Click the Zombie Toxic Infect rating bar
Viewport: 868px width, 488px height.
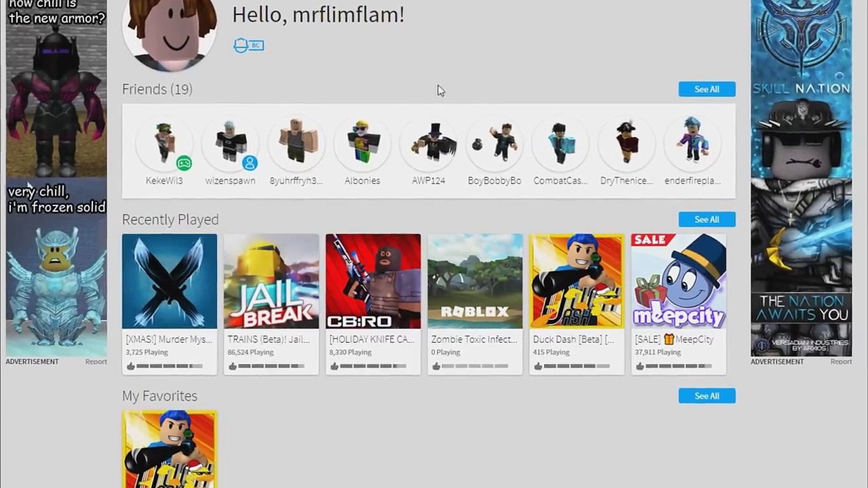pos(475,366)
